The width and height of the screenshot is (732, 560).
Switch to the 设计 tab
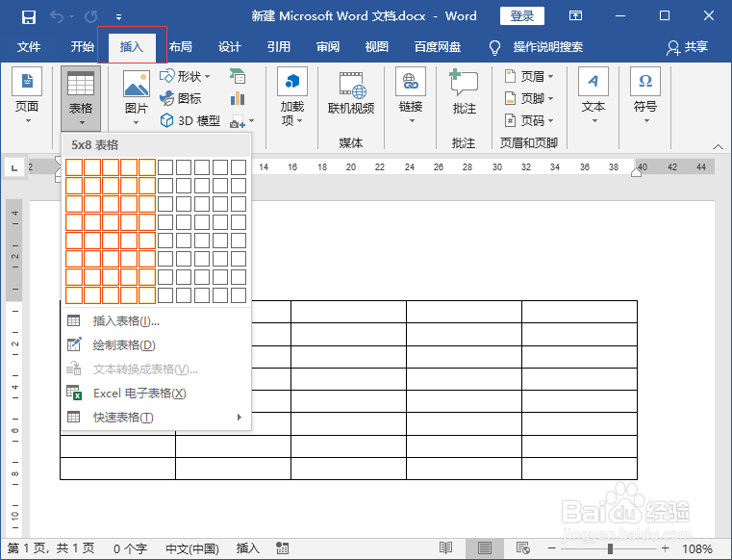[229, 47]
